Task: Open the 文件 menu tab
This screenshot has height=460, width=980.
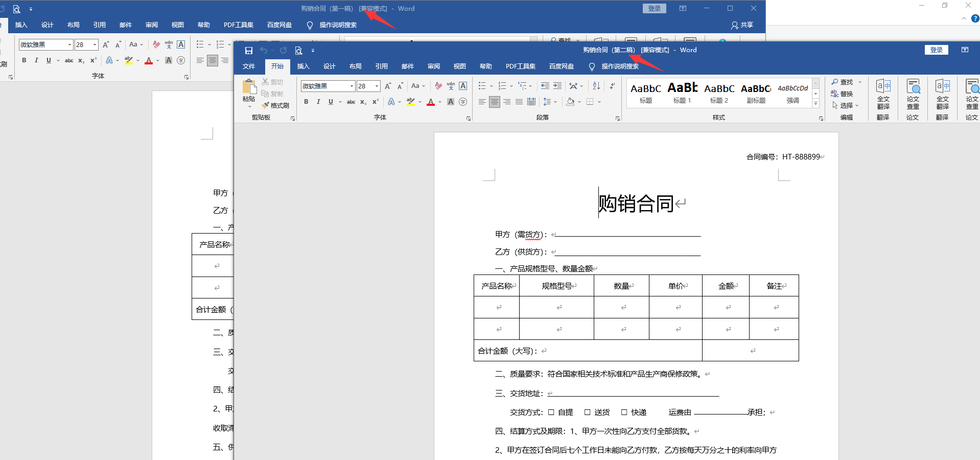Action: [x=249, y=66]
